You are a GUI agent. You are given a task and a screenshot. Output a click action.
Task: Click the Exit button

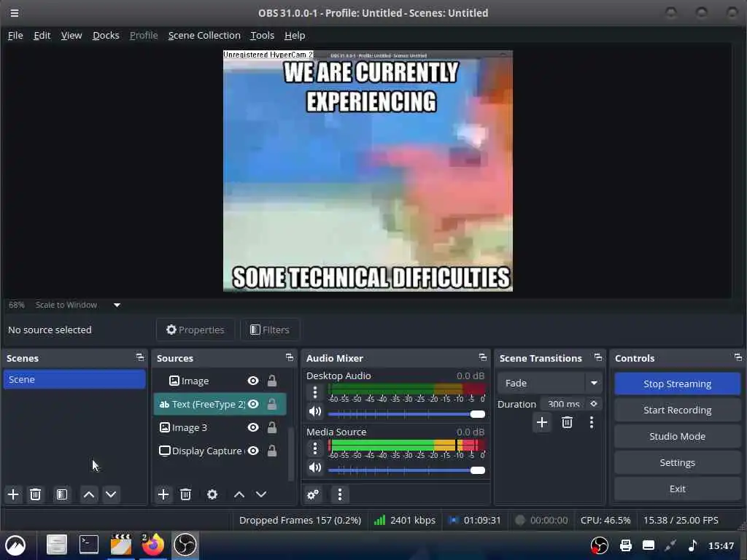click(677, 489)
